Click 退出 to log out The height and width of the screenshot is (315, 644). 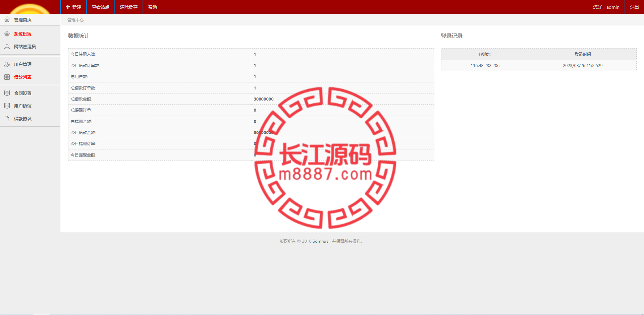coord(634,7)
